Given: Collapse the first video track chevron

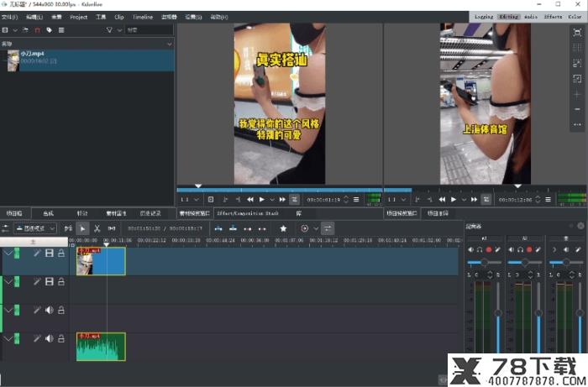Looking at the screenshot, I should pos(8,254).
